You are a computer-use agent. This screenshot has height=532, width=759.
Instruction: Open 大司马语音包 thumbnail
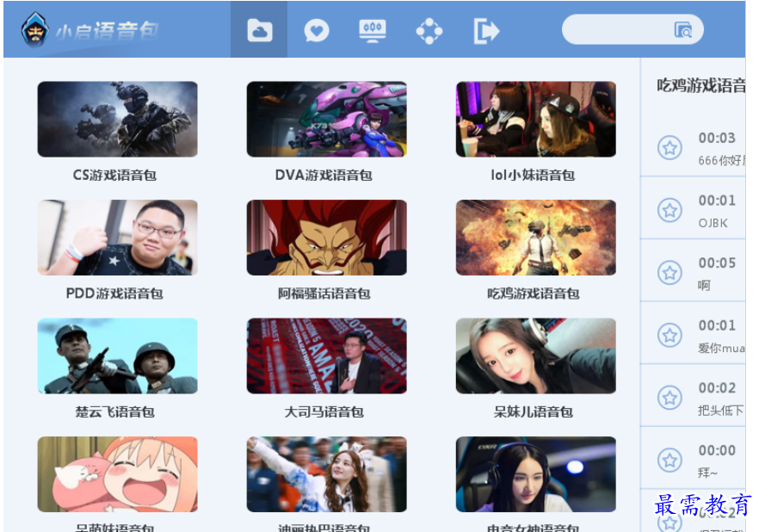327,356
